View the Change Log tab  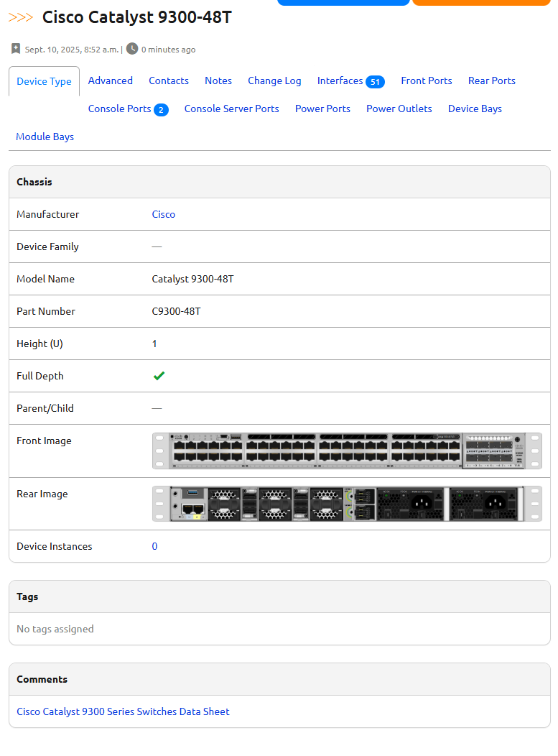(274, 80)
